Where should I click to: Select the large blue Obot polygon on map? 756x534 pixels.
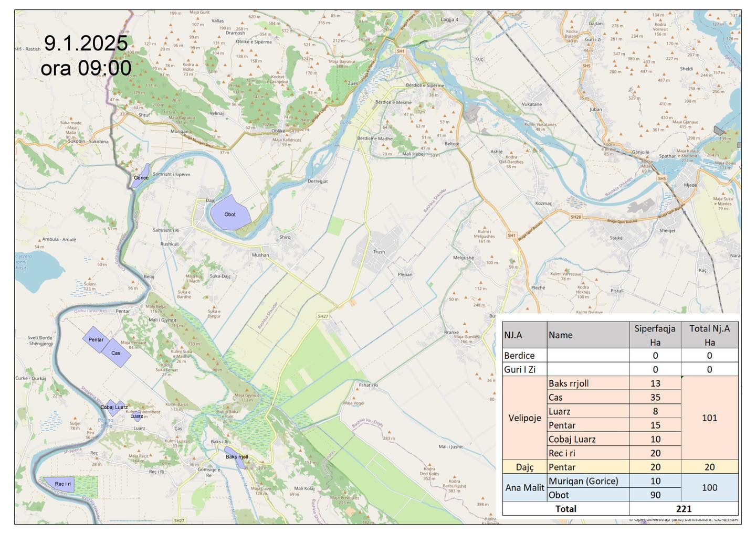click(x=230, y=213)
